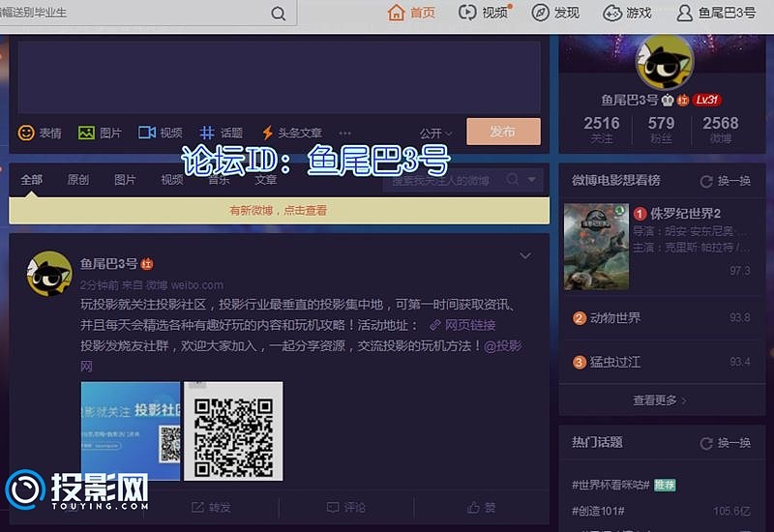Switch to the 图片 feed tab
This screenshot has width=774, height=532.
point(125,180)
